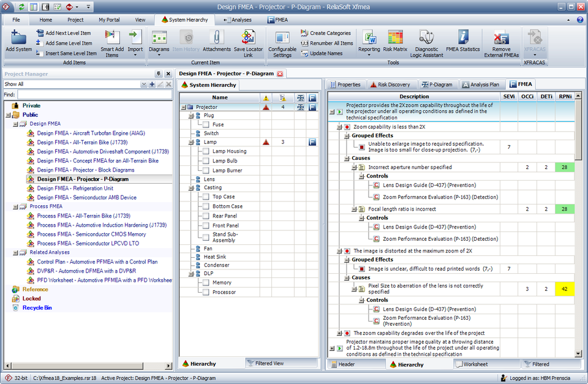Check the Fuse checkbox

coord(206,124)
